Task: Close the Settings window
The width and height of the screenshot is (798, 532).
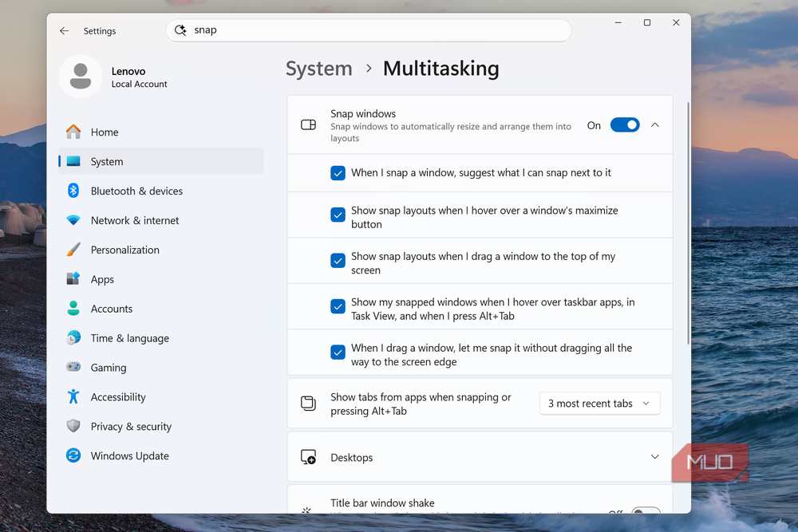Action: (676, 23)
